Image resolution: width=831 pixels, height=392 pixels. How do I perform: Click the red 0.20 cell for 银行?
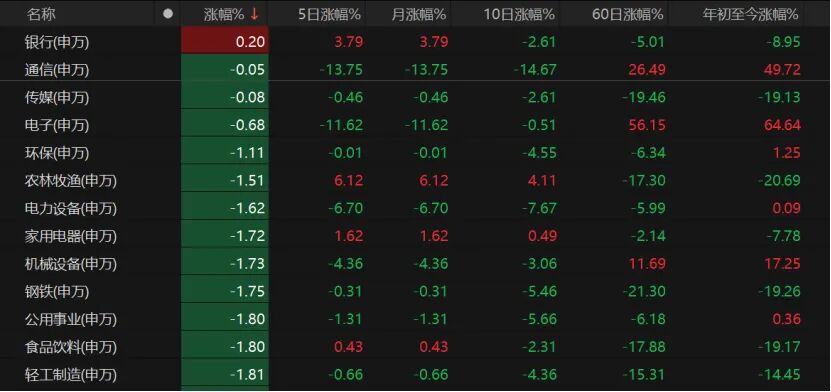pyautogui.click(x=225, y=42)
